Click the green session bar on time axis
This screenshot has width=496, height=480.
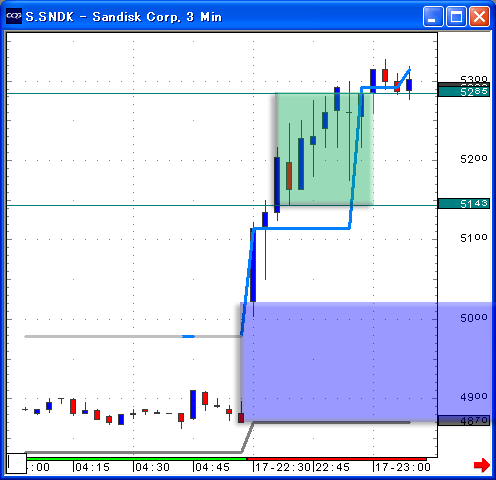click(x=137, y=459)
